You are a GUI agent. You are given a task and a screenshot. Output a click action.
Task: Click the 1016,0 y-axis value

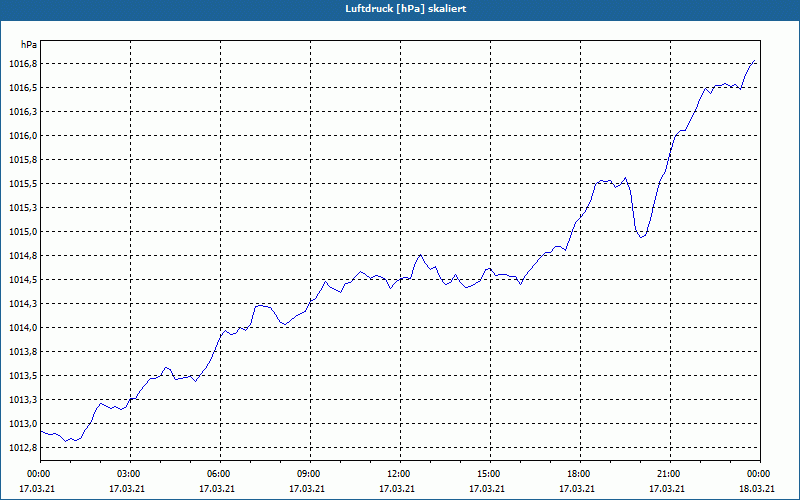[x=23, y=136]
